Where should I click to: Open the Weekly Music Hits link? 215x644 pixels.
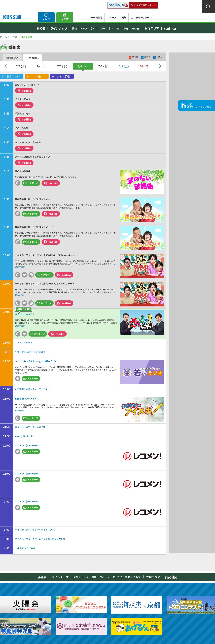point(24,436)
